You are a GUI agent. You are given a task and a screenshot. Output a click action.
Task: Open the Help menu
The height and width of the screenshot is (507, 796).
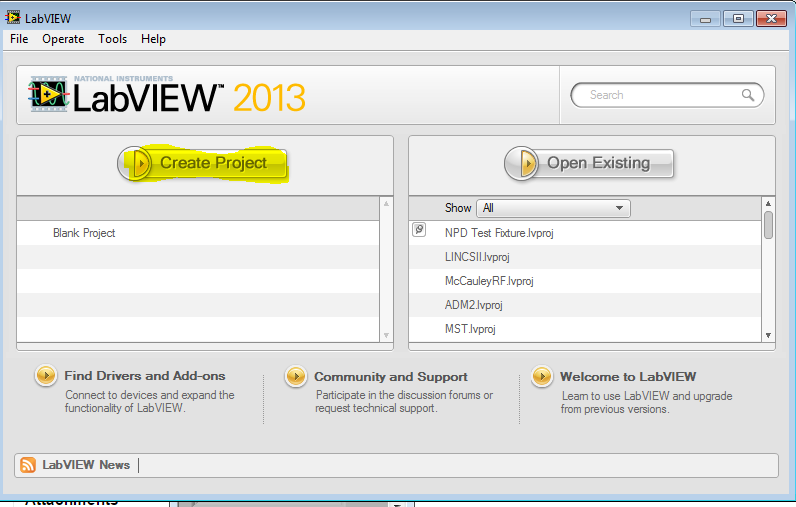click(153, 39)
